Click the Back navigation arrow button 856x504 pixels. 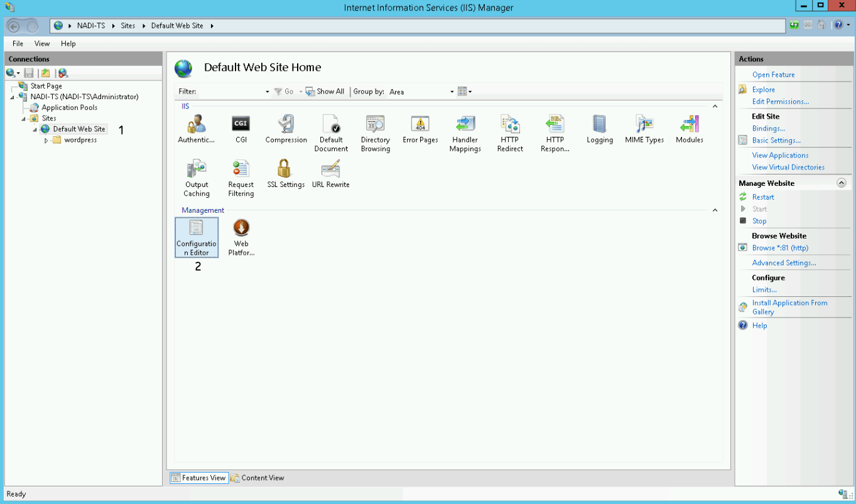(14, 26)
